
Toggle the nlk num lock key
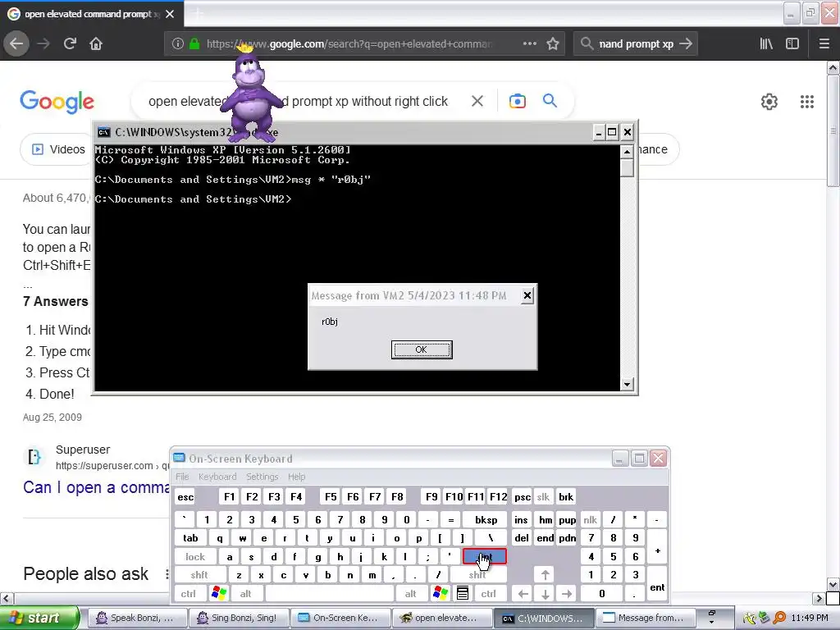pyautogui.click(x=590, y=519)
